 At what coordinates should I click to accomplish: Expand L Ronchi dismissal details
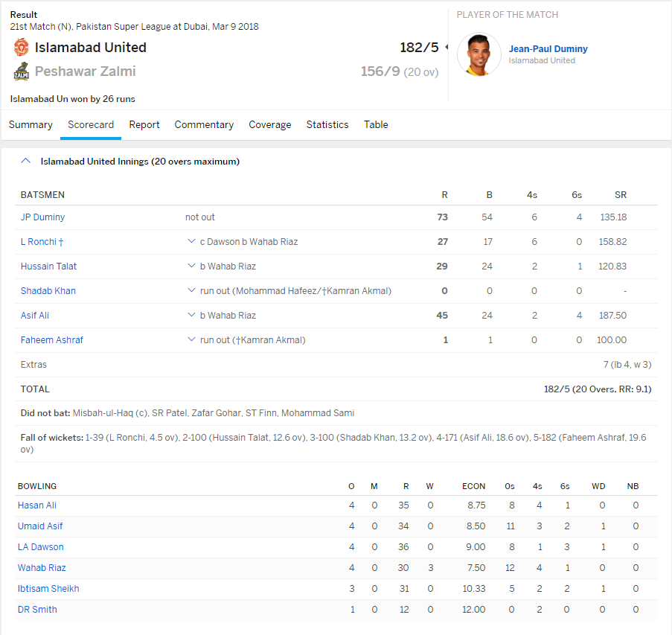[x=191, y=242]
